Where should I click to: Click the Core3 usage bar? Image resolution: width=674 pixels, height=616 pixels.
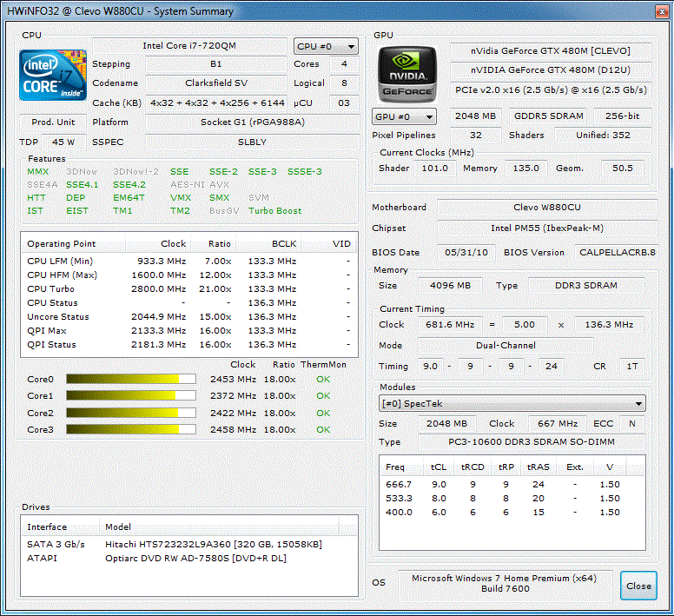(131, 429)
